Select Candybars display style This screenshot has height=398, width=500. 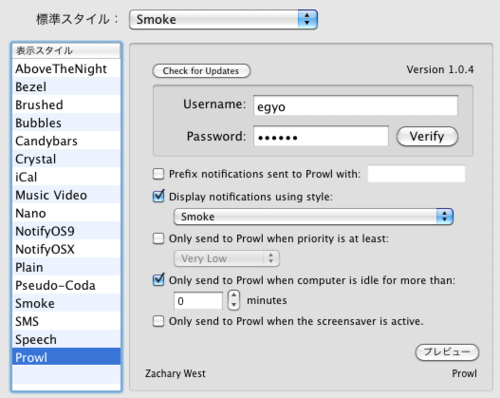pos(66,141)
